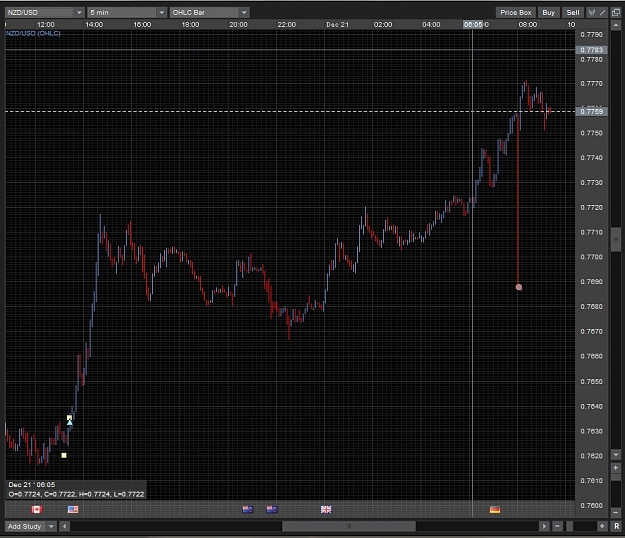
Task: Click the Buy button
Action: (548, 12)
